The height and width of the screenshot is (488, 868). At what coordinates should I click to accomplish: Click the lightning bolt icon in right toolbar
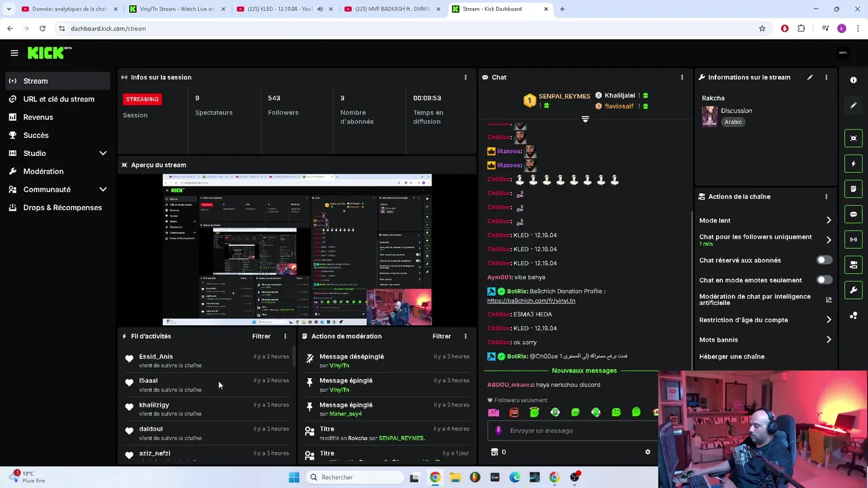coord(853,163)
